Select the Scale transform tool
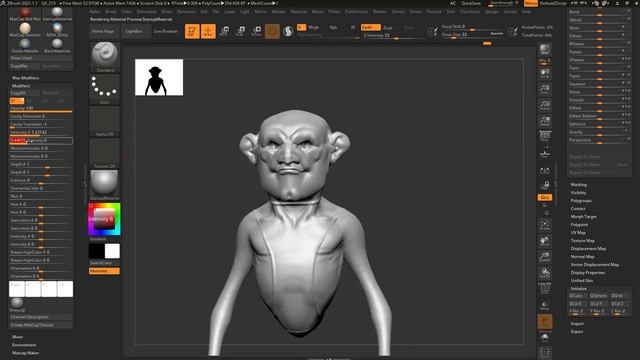This screenshot has width=640, height=360. pos(240,31)
